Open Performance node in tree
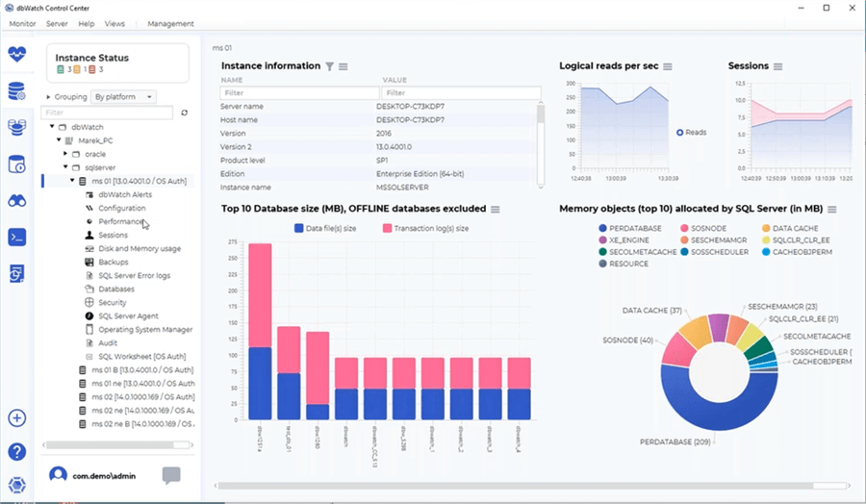 click(120, 221)
